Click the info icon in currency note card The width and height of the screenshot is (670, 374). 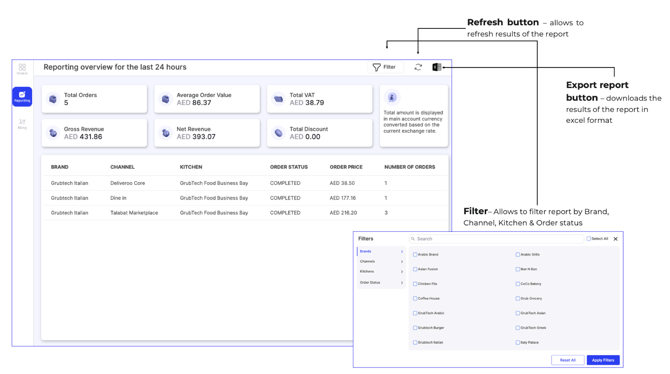pyautogui.click(x=392, y=97)
